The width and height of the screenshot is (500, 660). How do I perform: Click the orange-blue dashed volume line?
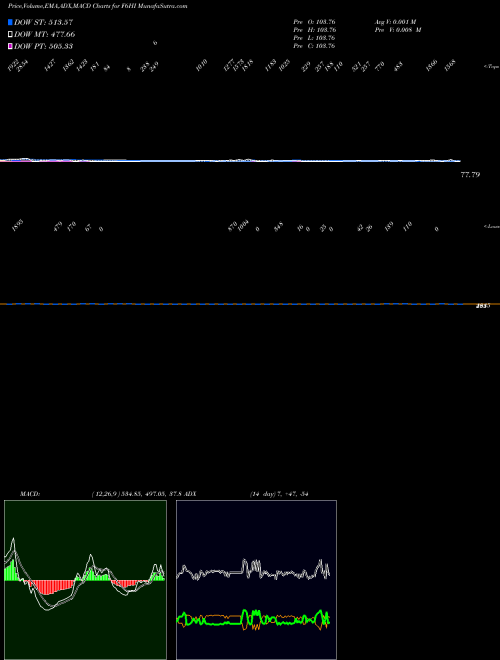(x=248, y=304)
